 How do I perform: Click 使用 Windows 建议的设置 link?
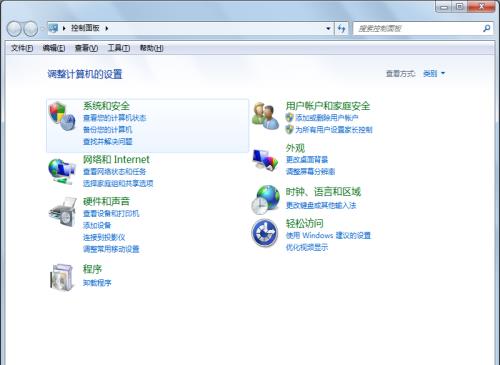point(328,235)
